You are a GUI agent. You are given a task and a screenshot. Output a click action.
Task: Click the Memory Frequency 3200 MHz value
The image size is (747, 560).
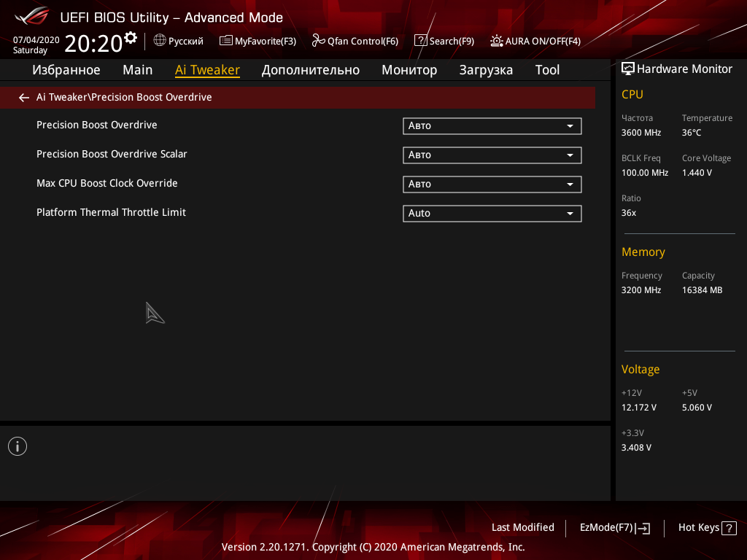[640, 290]
